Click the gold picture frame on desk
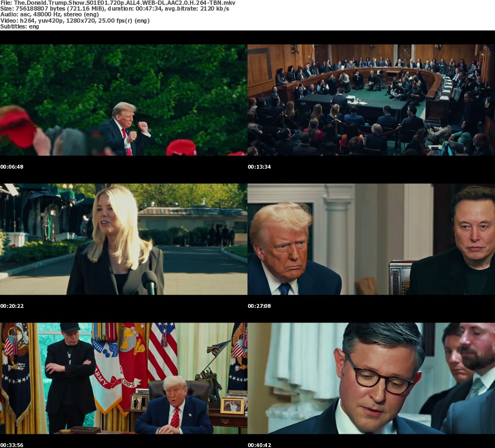495x448 pixels. click(232, 405)
